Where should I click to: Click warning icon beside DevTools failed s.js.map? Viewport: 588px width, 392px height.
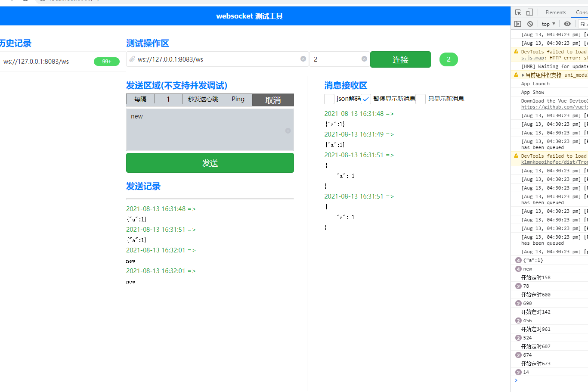pos(516,52)
